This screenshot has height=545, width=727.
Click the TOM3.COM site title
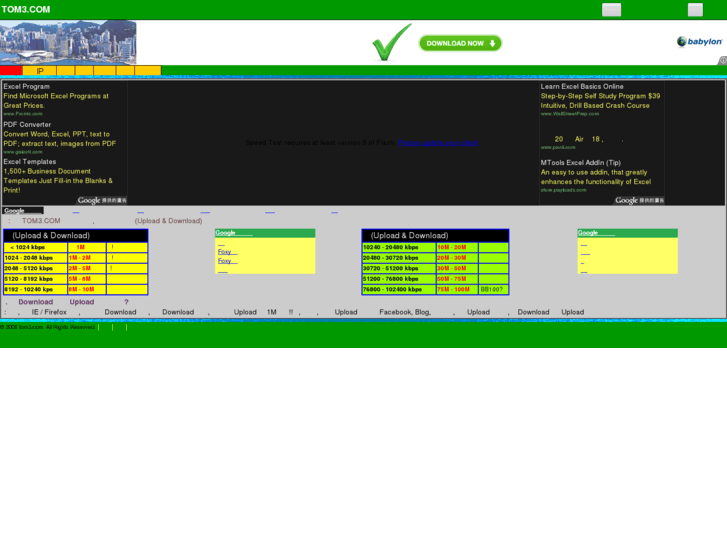(x=26, y=9)
